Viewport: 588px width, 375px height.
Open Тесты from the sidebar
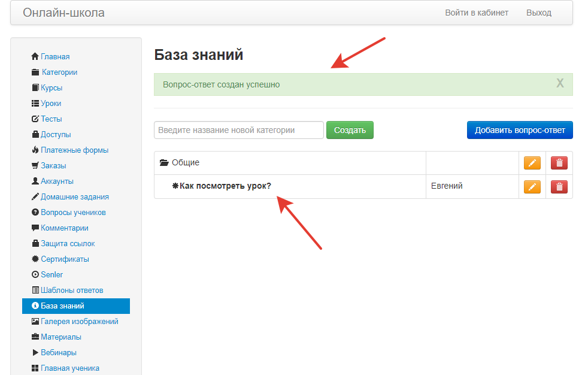coord(51,119)
